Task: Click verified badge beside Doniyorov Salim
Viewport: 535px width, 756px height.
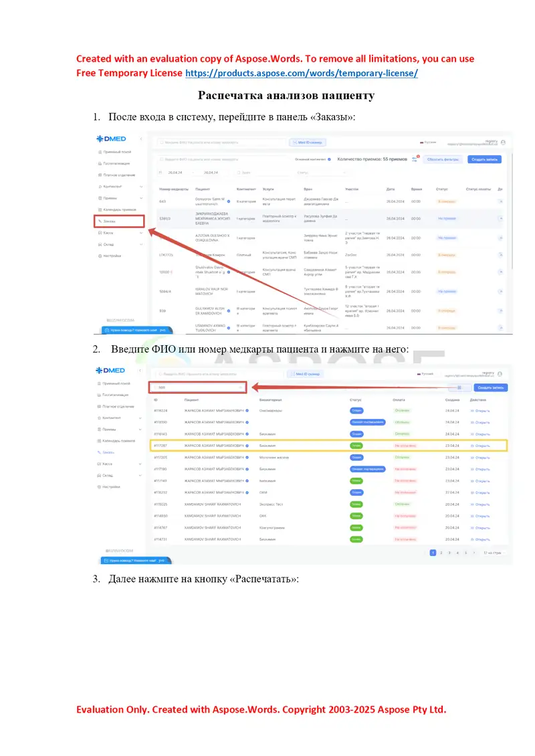Action: pos(229,201)
